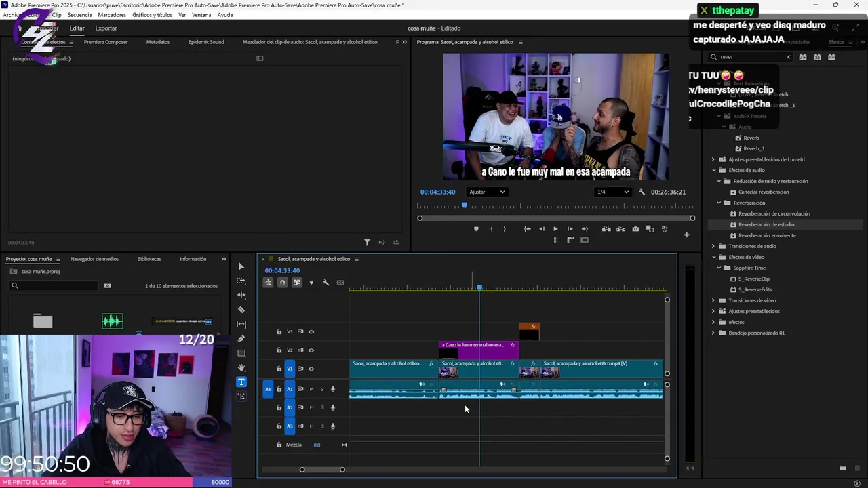
Task: Collapse the Sapphire Time folder
Action: (x=719, y=268)
